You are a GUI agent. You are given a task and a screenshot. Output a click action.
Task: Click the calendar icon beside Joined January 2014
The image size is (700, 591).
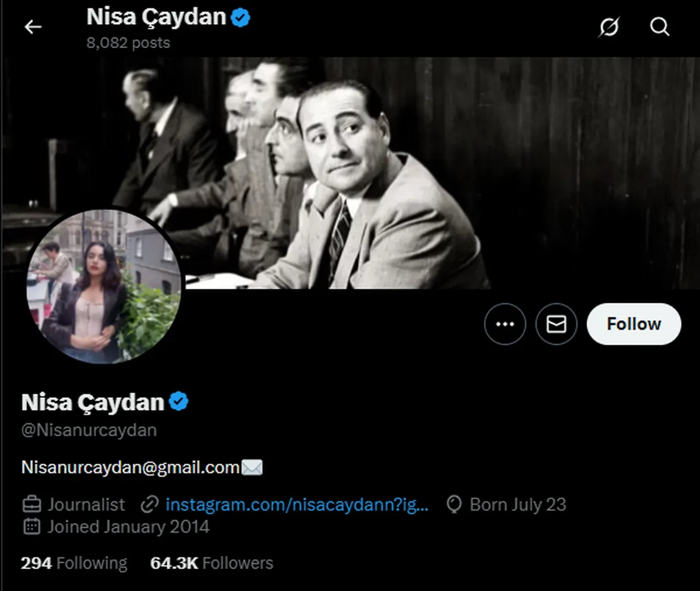click(x=31, y=526)
